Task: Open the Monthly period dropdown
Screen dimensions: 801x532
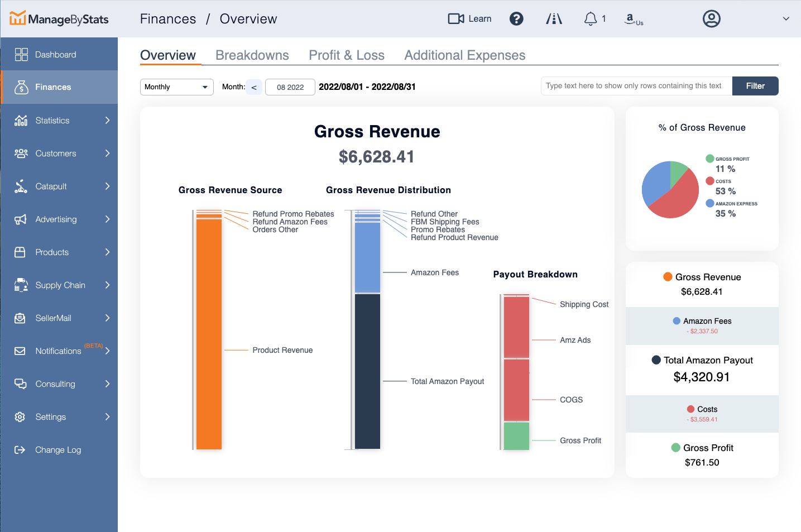Action: (176, 87)
